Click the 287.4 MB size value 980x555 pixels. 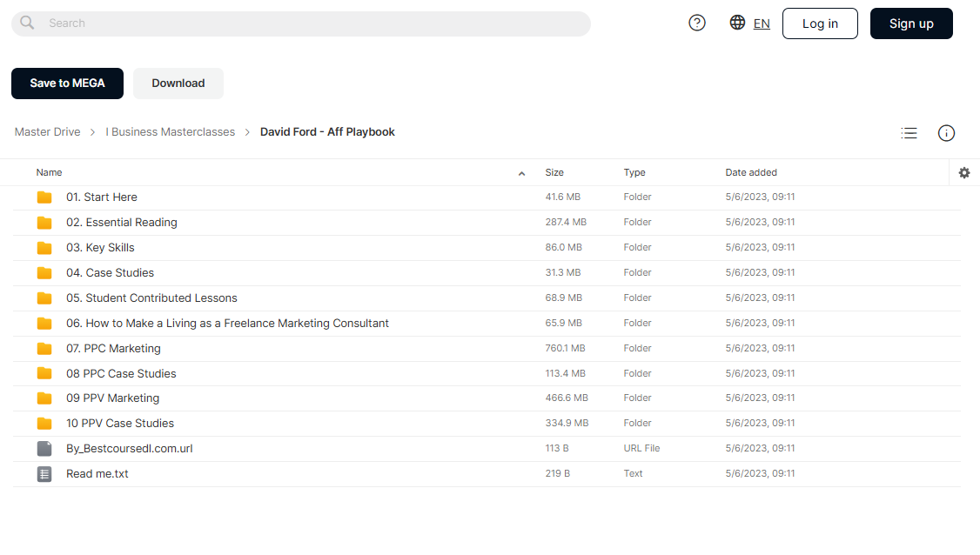(566, 222)
